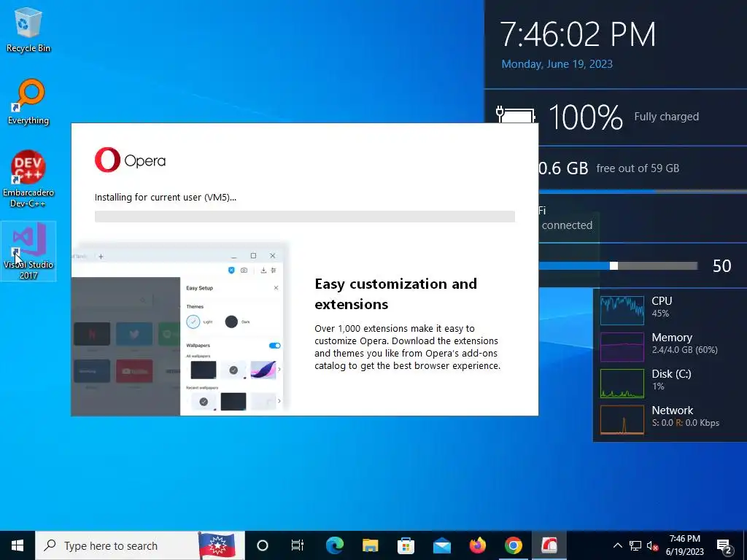Click the Opera installation progress bar

coord(304,217)
